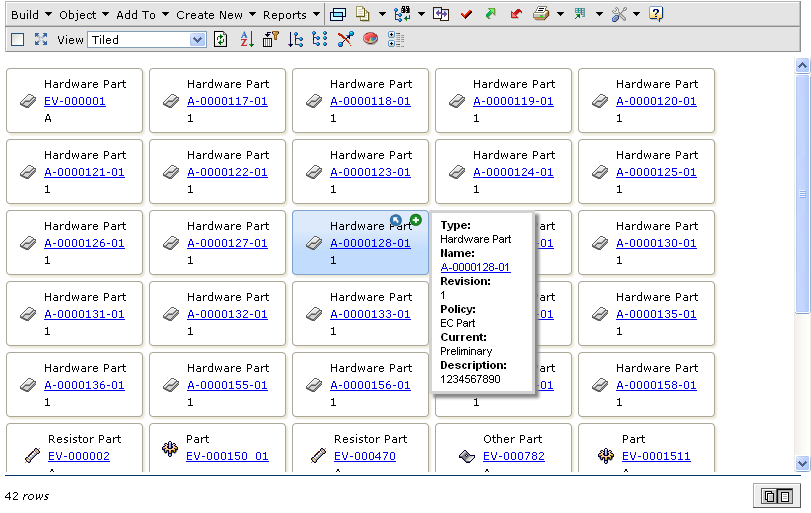Viewport: 811px width, 513px height.
Task: Click the expand full-screen arrows icon
Action: (x=41, y=40)
